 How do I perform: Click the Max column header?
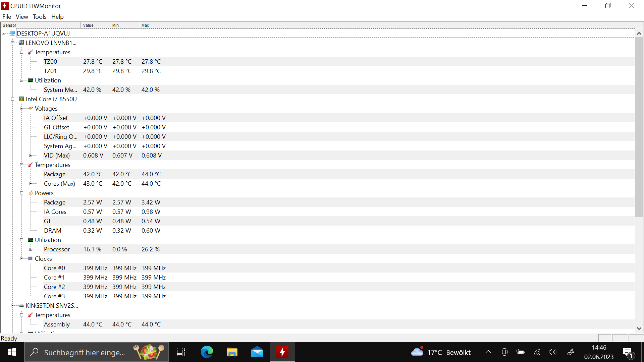click(x=153, y=25)
